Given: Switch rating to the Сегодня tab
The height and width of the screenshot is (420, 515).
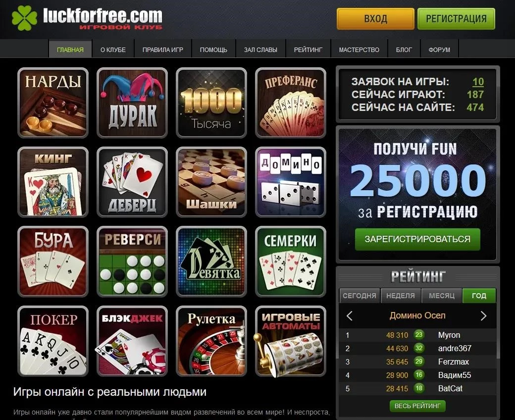Looking at the screenshot, I should [x=360, y=296].
